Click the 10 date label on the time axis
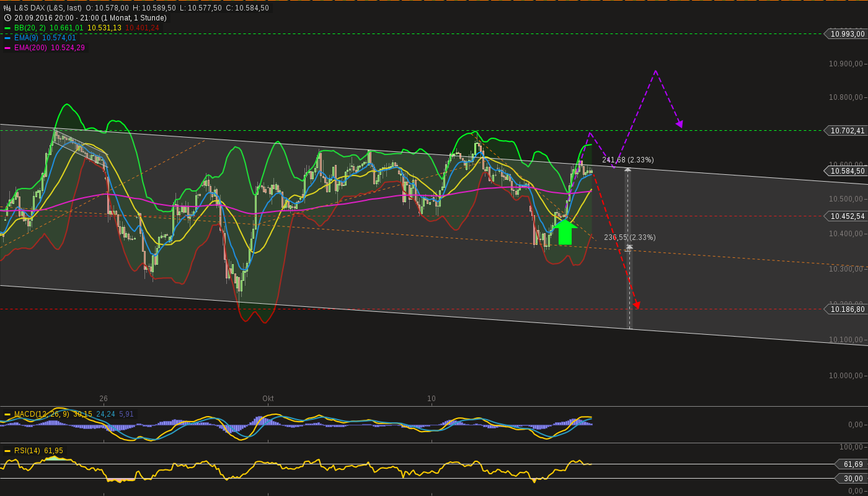Viewport: 868px width, 496px height. (432, 399)
